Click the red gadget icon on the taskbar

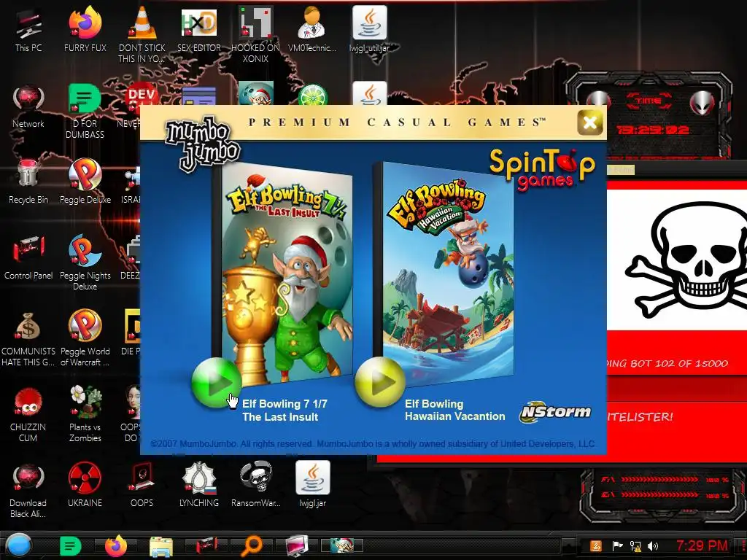coord(206,545)
